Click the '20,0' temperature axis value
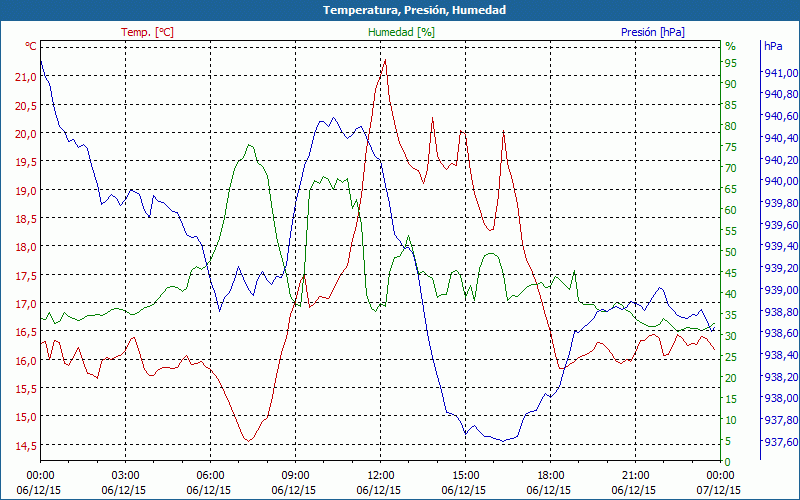800x500 pixels. pos(27,134)
